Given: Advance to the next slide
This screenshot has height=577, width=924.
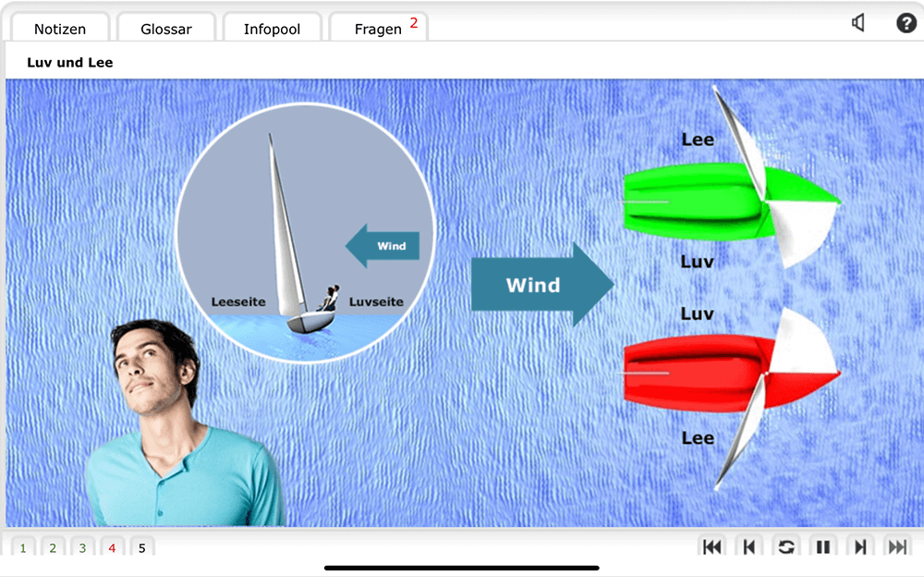Looking at the screenshot, I should tap(860, 546).
